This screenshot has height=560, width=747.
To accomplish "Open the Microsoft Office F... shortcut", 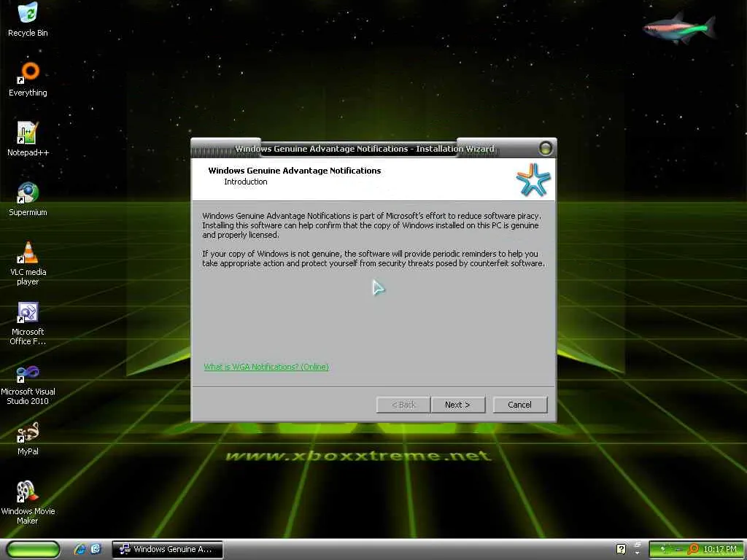I will [28, 323].
